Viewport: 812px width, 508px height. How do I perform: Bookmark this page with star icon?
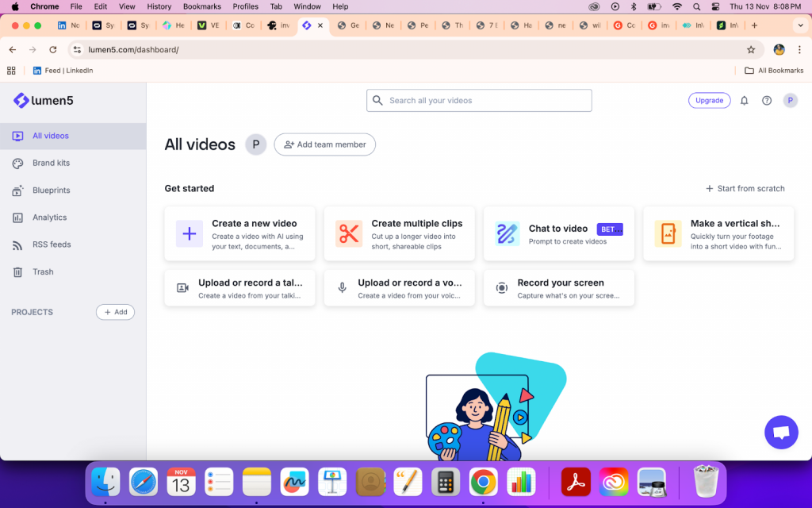click(x=751, y=49)
